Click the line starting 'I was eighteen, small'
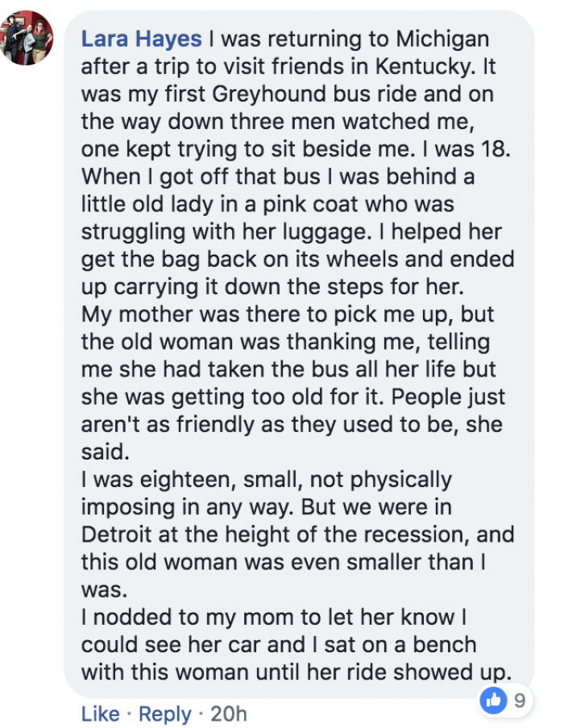Screen dimensions: 564x728 coord(266,480)
